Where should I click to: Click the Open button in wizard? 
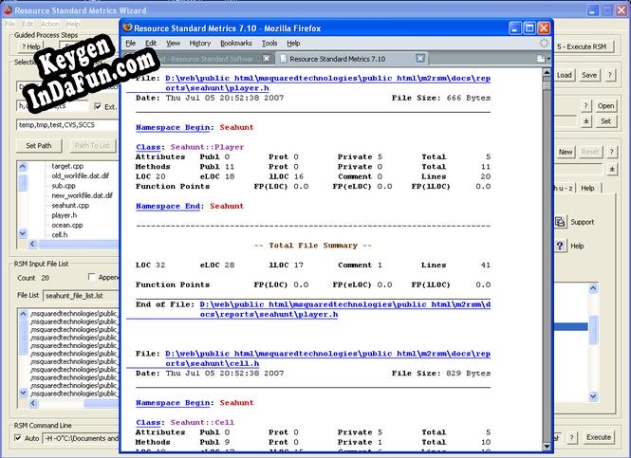(x=606, y=106)
